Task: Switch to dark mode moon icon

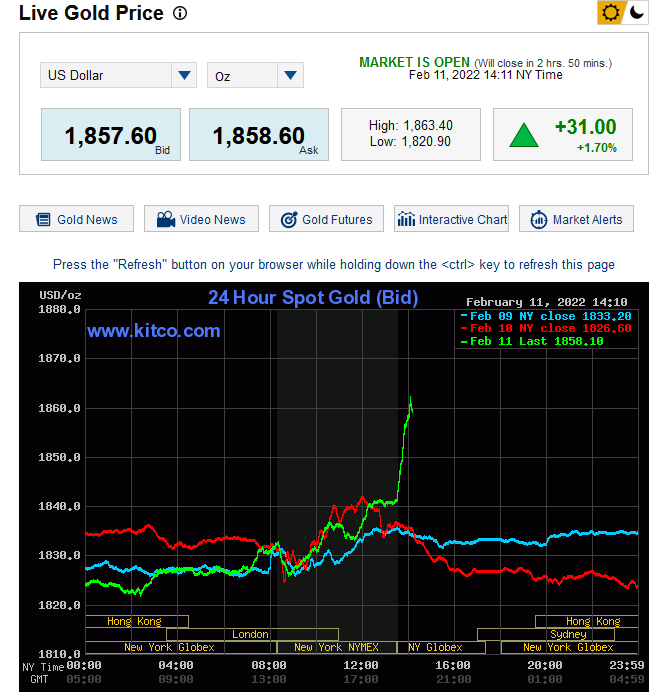Action: pos(637,13)
